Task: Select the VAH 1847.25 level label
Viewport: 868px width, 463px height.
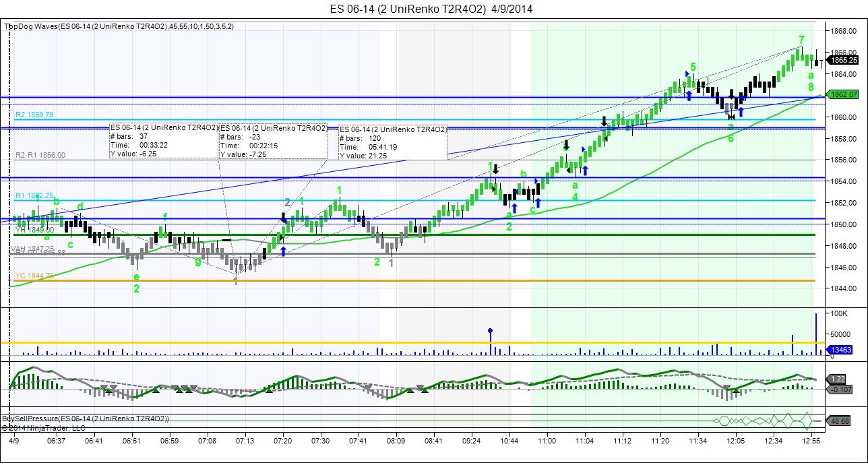Action: tap(32, 249)
